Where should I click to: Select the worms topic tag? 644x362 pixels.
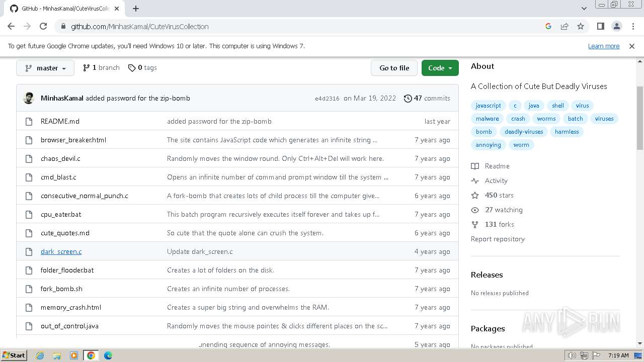tap(546, 119)
